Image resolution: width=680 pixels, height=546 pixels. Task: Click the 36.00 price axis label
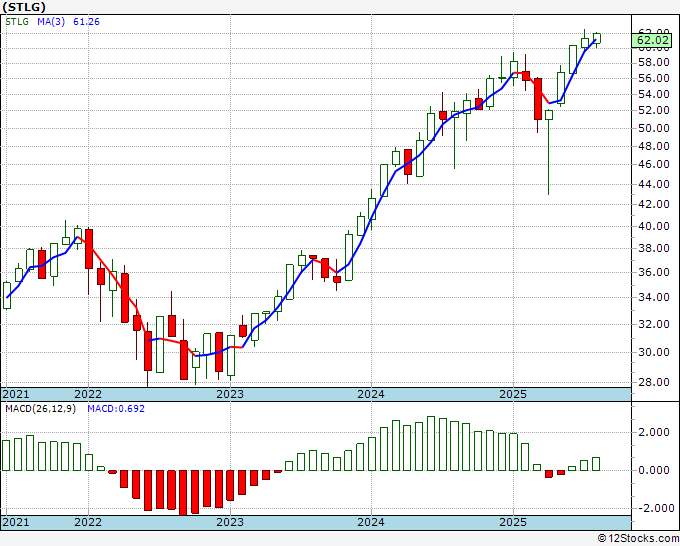(x=654, y=272)
